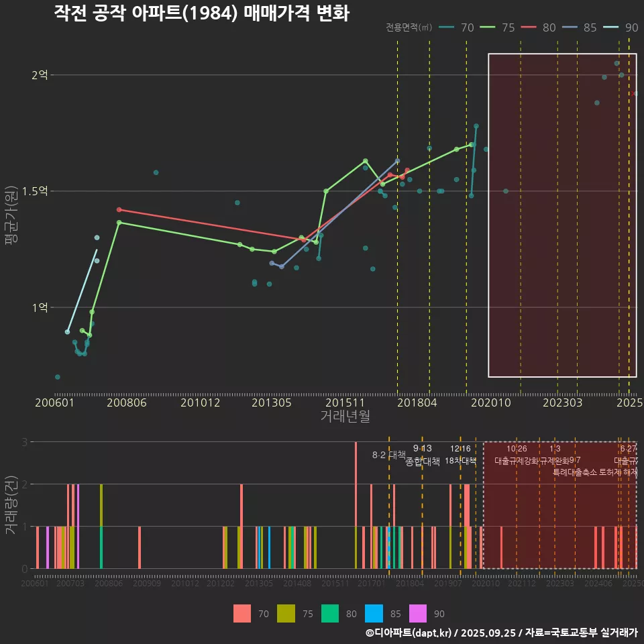Select the olive 75 legend swatch

click(286, 613)
